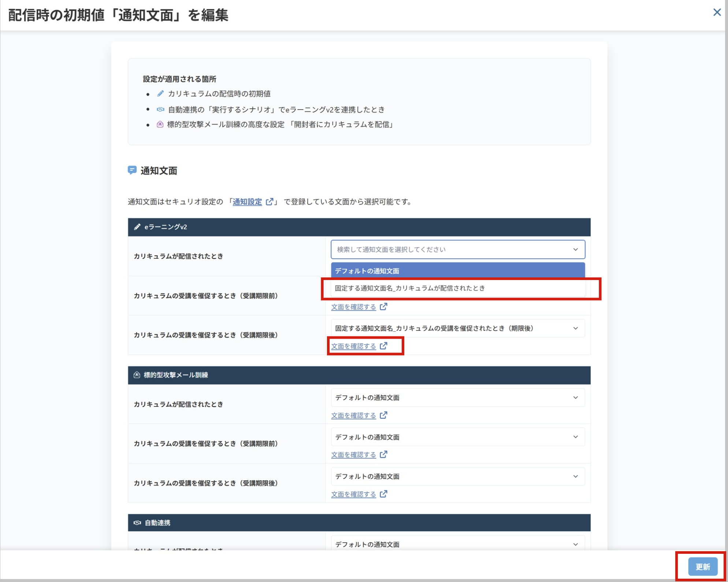The image size is (728, 582).
Task: Open 標的型攻撃メール訓練 受講期限後 dropdown
Action: (x=458, y=476)
